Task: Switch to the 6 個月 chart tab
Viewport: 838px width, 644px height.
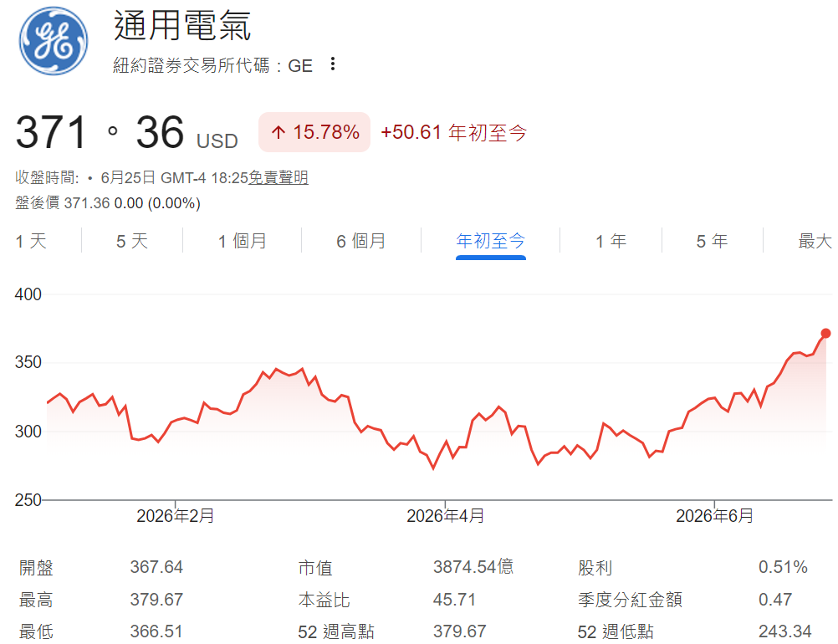Action: [x=361, y=241]
